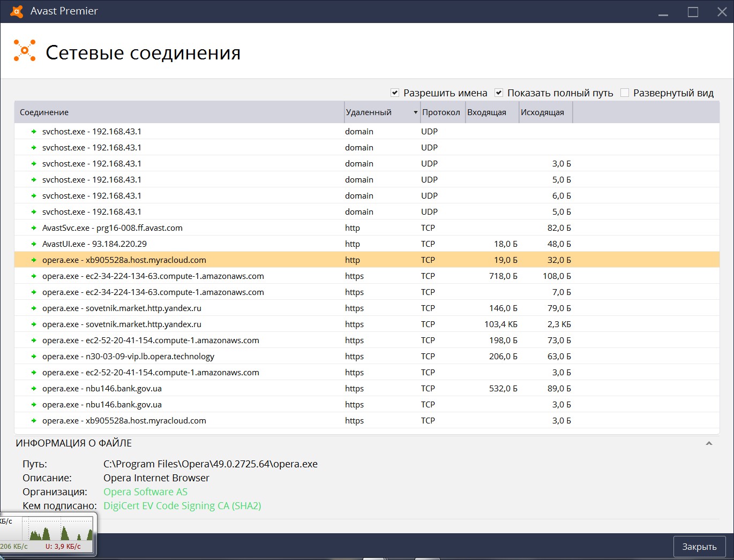Maximize the Avast Premier window
Viewport: 734px width, 560px height.
(x=693, y=12)
